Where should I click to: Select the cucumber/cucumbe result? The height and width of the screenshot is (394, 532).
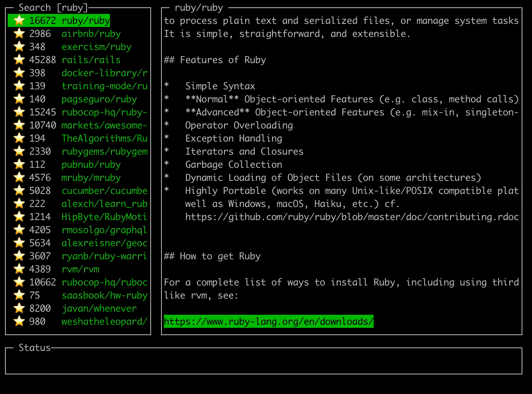click(x=105, y=190)
